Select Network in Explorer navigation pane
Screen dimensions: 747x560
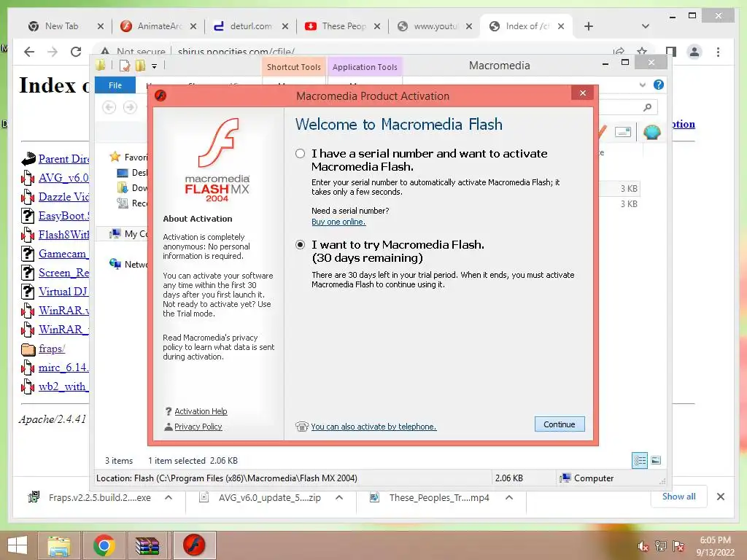tap(128, 264)
